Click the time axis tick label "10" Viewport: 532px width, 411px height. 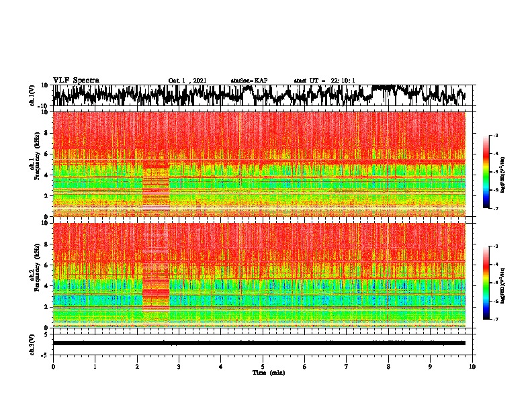(472, 367)
